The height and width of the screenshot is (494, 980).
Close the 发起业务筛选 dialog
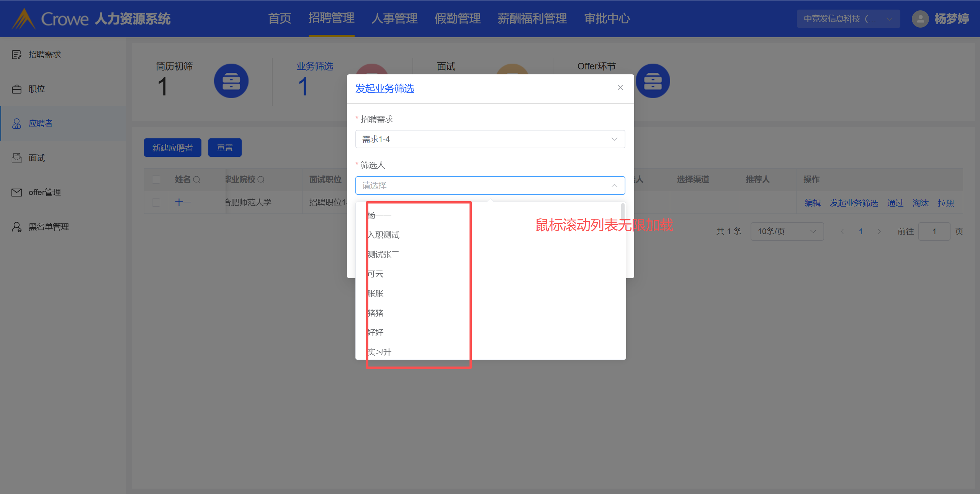[x=620, y=88]
